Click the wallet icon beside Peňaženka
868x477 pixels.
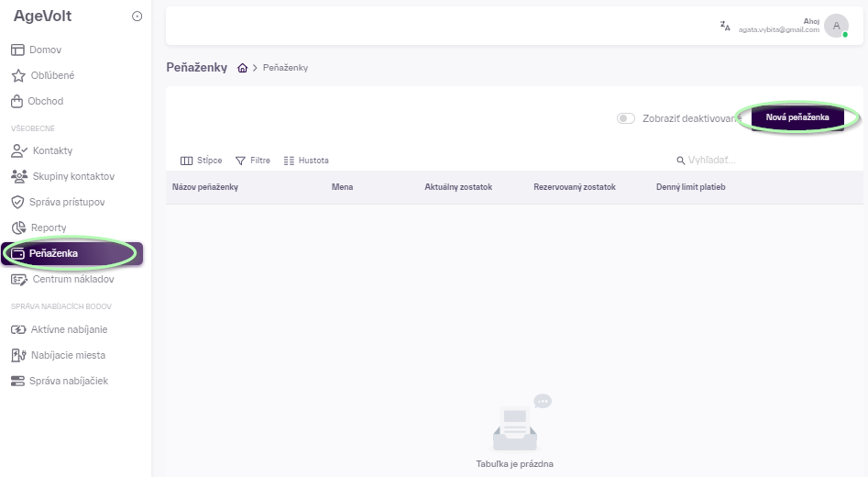[18, 253]
